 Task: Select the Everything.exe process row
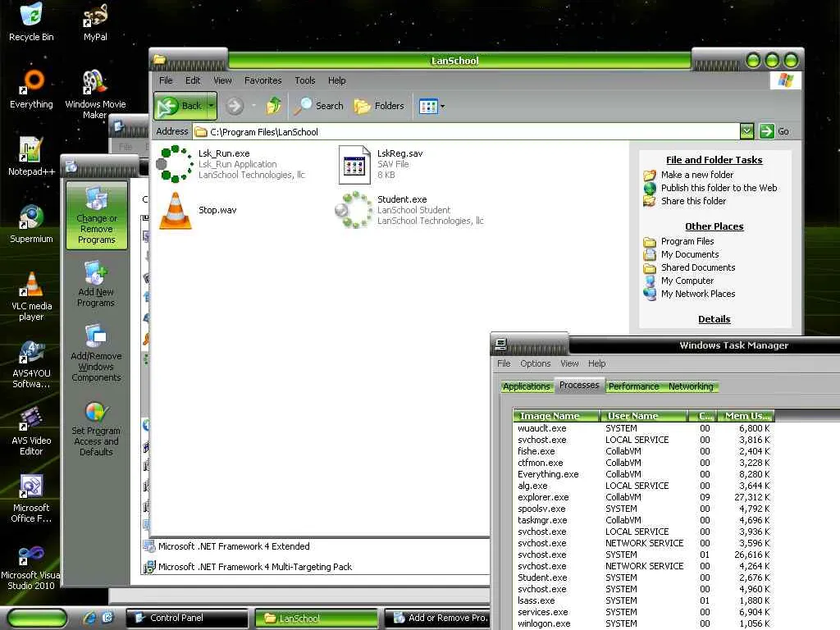coord(643,474)
